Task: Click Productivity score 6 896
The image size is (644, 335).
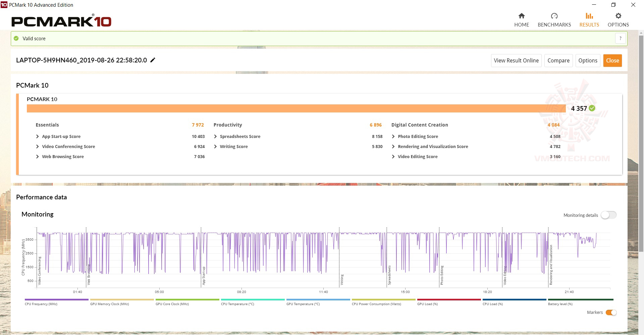Action: [376, 125]
